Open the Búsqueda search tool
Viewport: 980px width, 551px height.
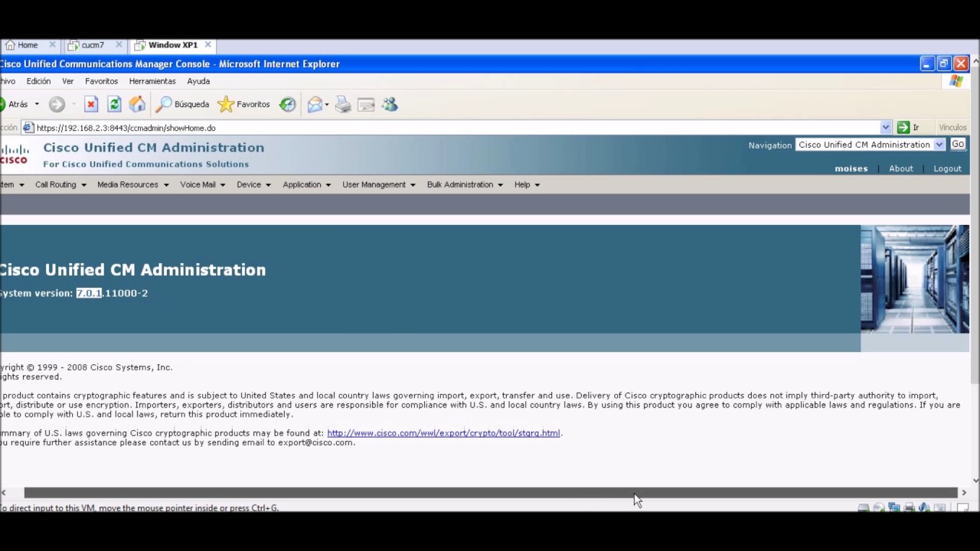[x=182, y=104]
